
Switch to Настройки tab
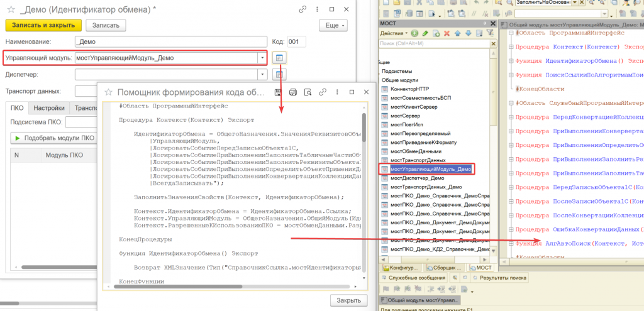[49, 108]
